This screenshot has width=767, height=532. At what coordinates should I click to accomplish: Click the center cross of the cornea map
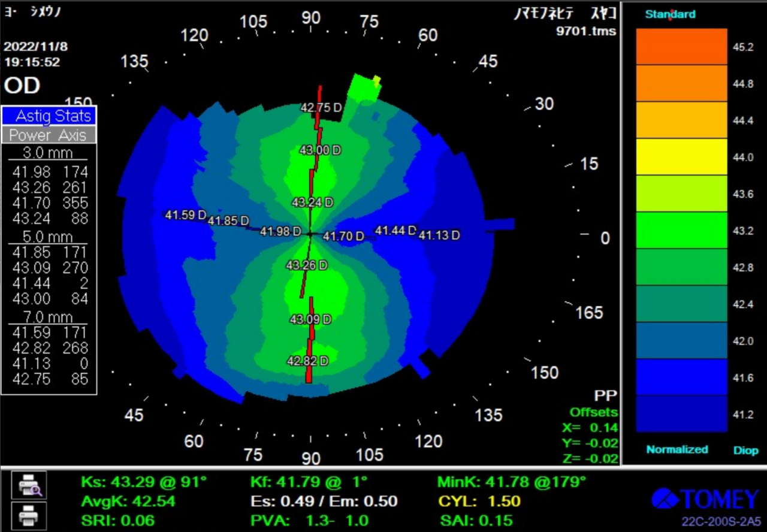pos(310,234)
